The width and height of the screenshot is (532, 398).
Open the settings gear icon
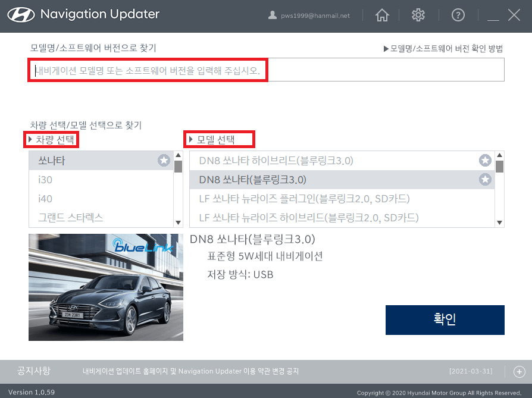tap(418, 15)
